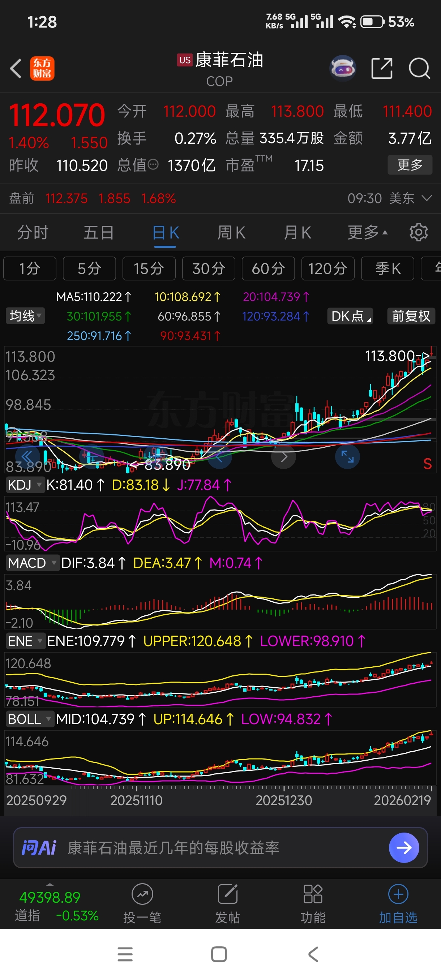This screenshot has height=980, width=441.
Task: Jump chart to earliest with double-left arrow
Action: (27, 456)
